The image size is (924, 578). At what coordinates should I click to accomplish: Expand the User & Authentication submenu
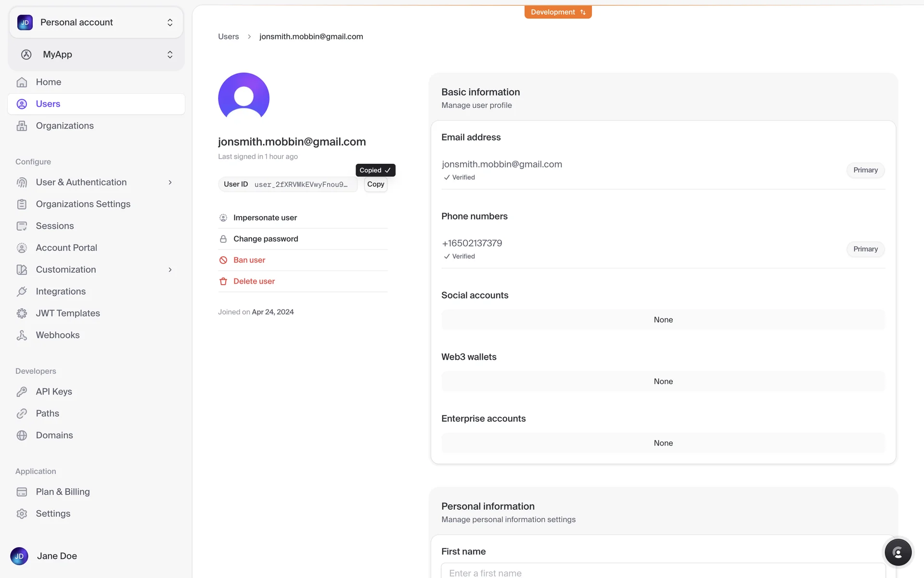[170, 183]
